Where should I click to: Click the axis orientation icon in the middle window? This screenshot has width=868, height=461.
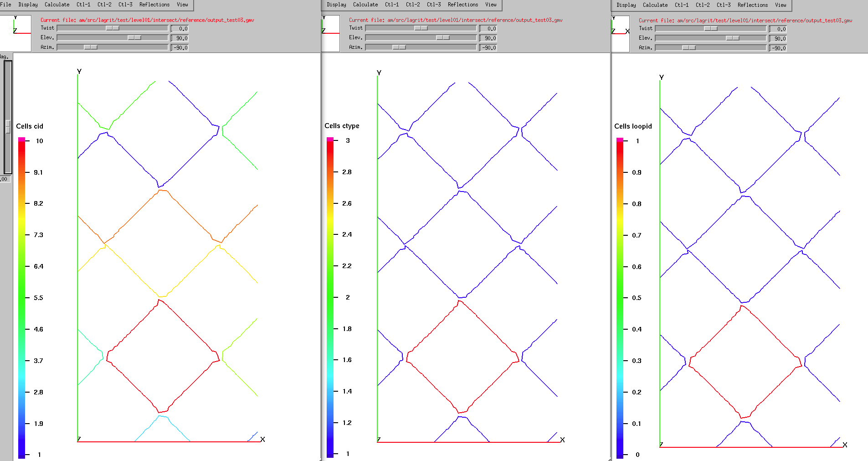pyautogui.click(x=331, y=33)
